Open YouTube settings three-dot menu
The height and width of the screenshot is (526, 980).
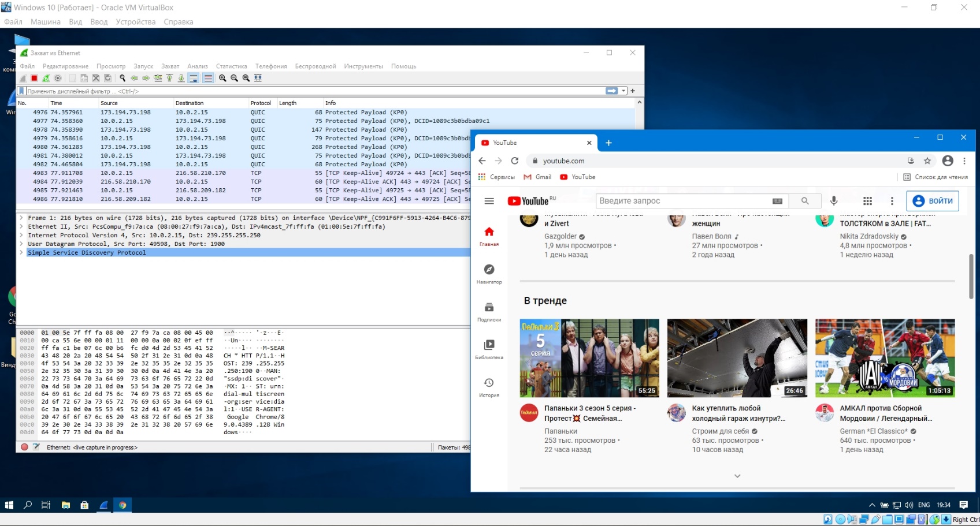point(892,201)
